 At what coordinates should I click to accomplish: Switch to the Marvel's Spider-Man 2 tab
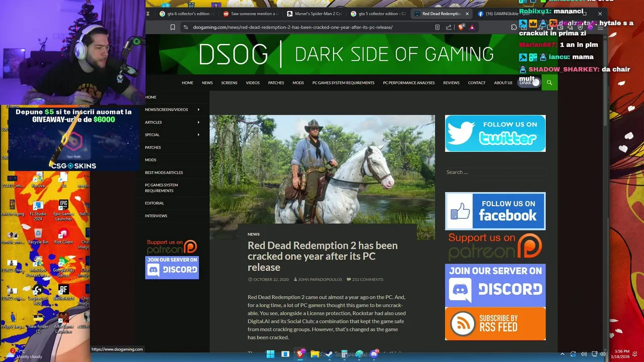(314, 14)
